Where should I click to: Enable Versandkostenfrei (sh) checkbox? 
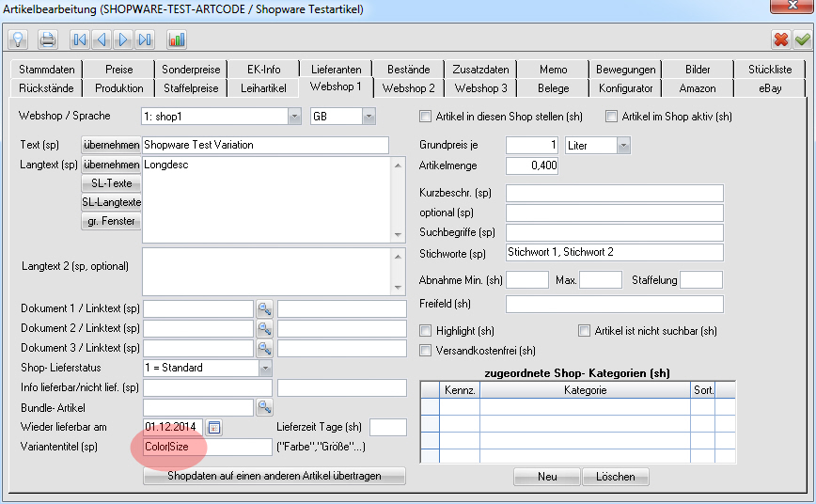425,351
